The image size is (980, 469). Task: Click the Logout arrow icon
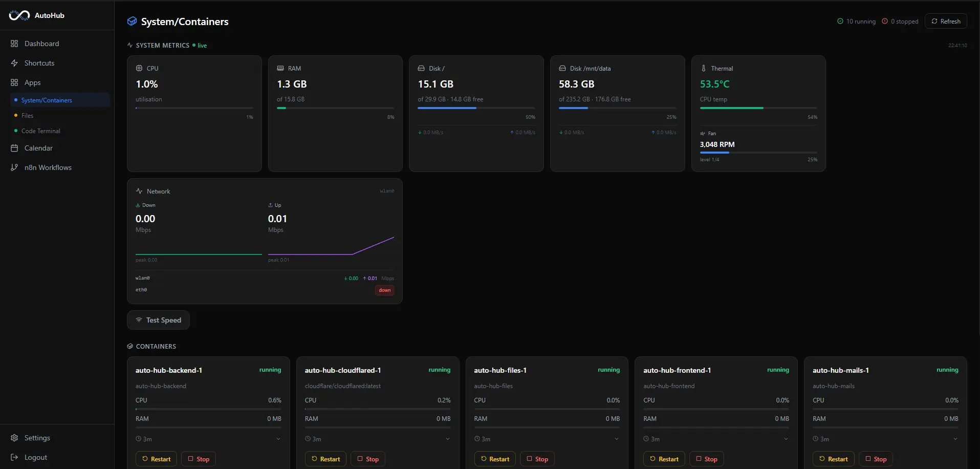pos(14,457)
